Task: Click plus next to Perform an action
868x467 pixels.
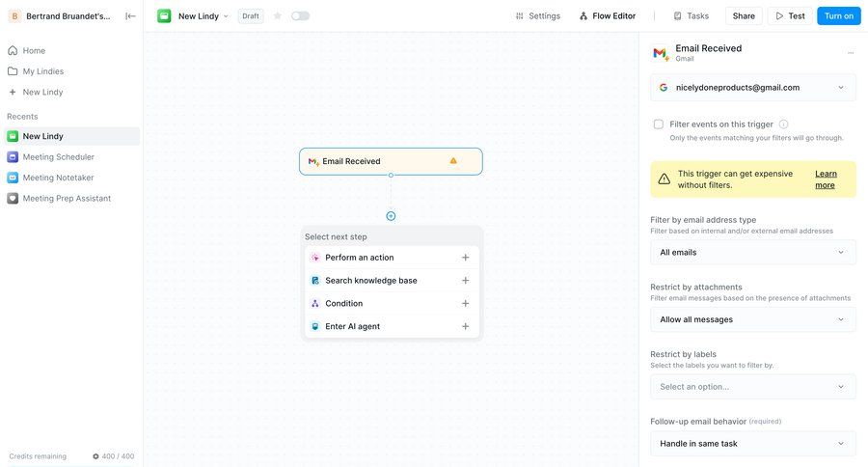Action: point(466,258)
